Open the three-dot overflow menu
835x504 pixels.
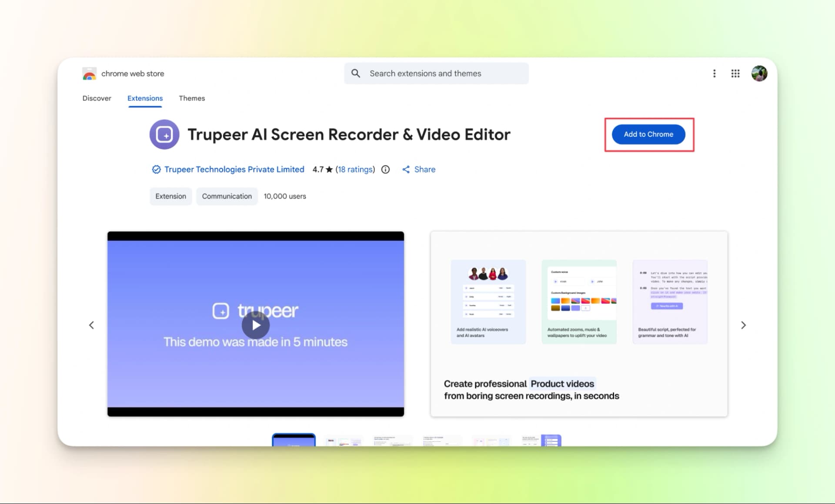715,73
